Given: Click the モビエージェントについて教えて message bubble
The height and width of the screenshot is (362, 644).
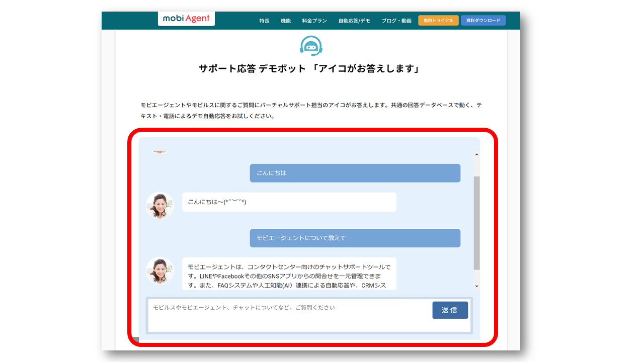Looking at the screenshot, I should 355,238.
